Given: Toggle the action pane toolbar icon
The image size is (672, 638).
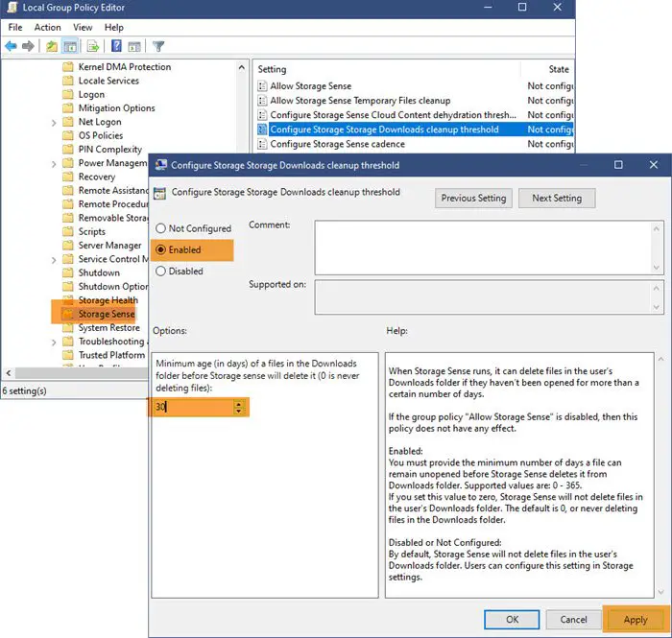Looking at the screenshot, I should click(x=134, y=46).
